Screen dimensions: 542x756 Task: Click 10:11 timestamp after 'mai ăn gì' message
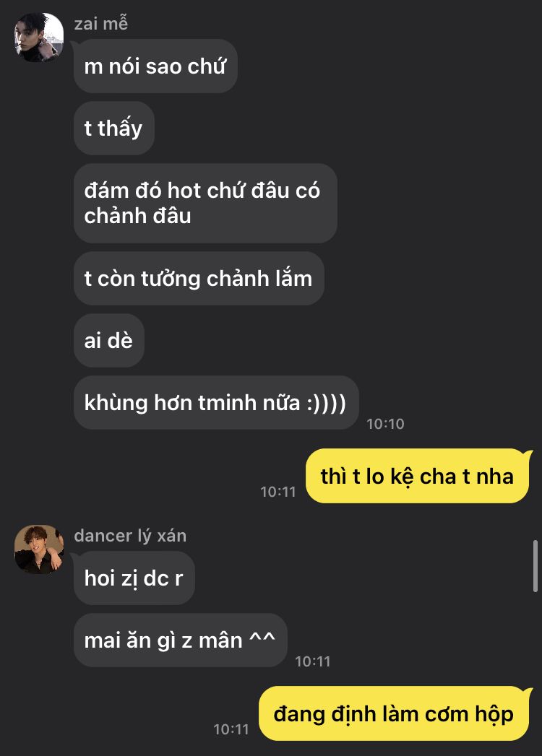click(x=313, y=661)
